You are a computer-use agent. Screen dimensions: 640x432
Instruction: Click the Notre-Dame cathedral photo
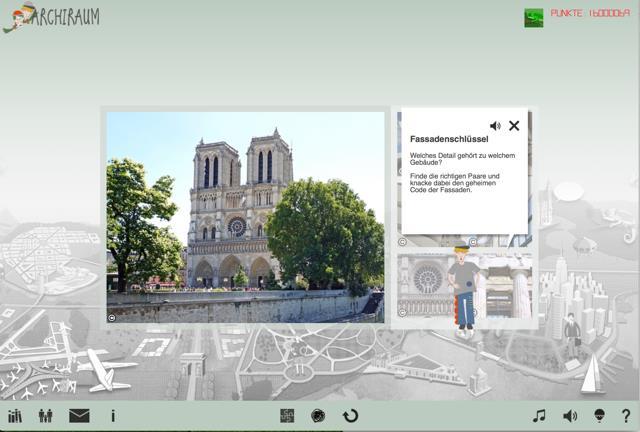tap(245, 217)
